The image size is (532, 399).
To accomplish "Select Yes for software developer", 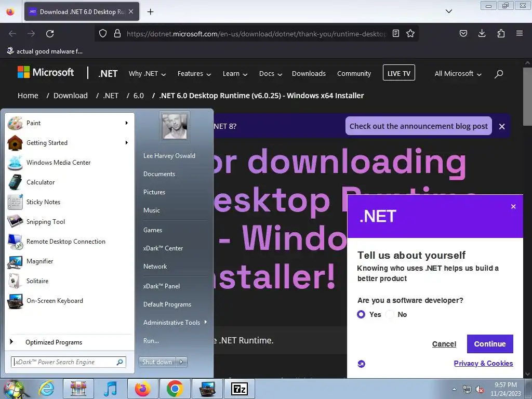I will (x=362, y=314).
